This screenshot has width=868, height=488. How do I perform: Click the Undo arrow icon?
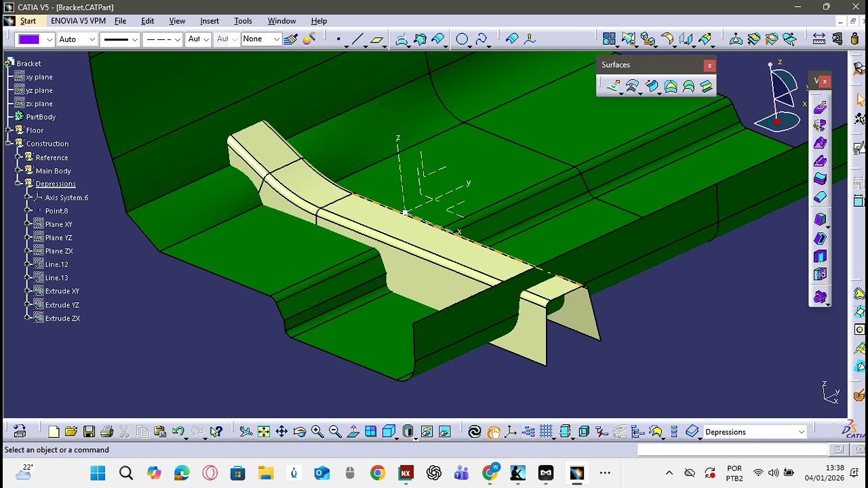pos(178,432)
